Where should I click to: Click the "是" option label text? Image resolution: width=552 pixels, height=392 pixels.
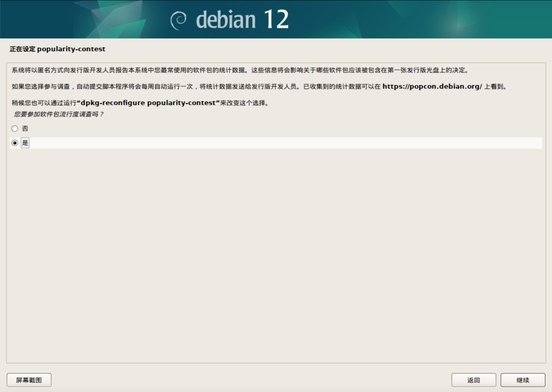[25, 143]
